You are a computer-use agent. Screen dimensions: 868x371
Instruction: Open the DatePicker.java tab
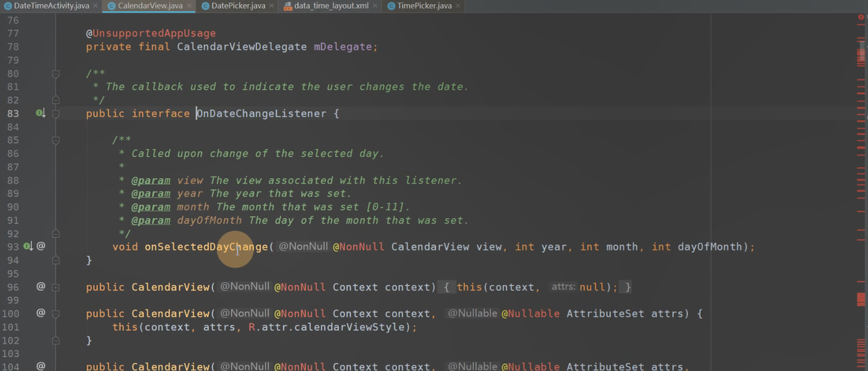(x=237, y=5)
